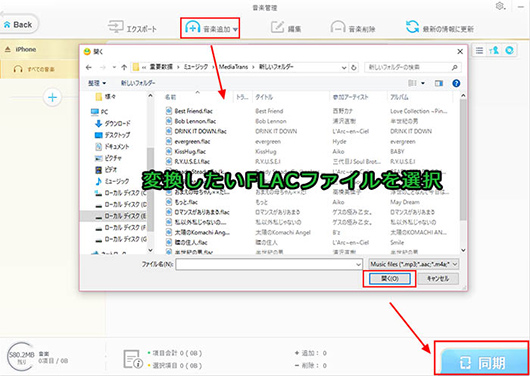Screen dimensions: 530x376
Task: Click the キャンセル cancel button
Action: click(438, 279)
